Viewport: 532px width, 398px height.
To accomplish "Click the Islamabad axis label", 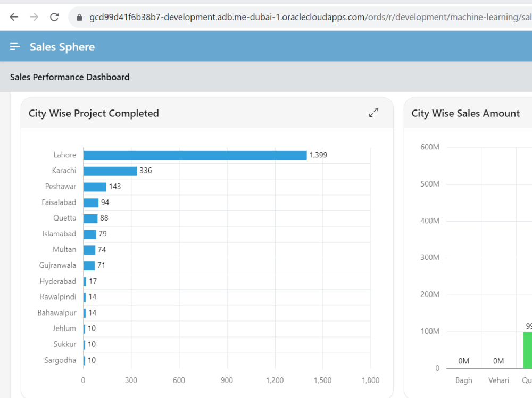I will coord(59,234).
